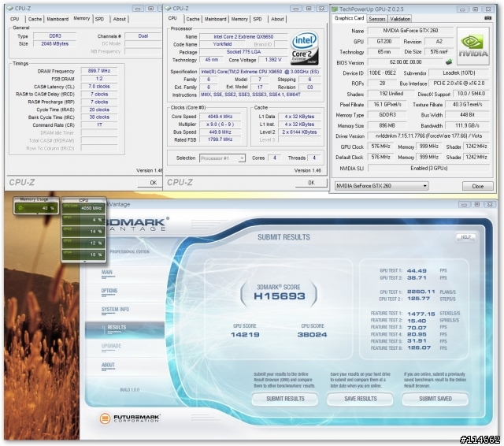Click the Code Name Yorkfield value
This screenshot has height=446, width=504.
[222, 44]
